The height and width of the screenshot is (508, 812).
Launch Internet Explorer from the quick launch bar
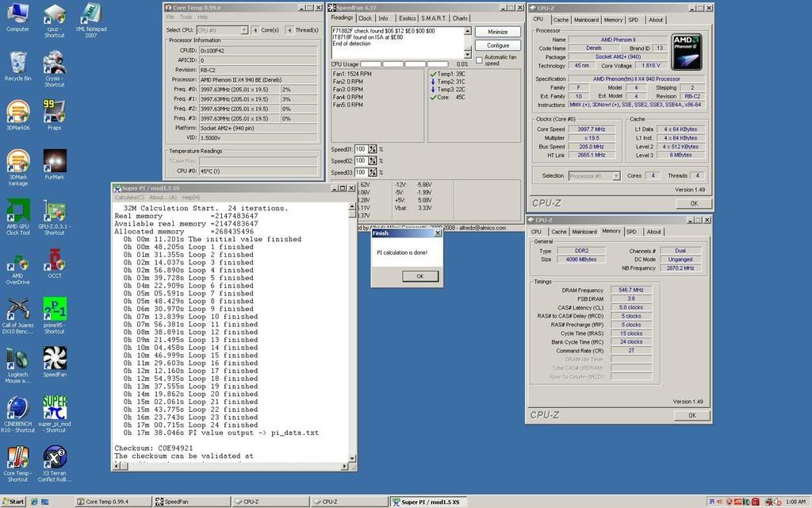pyautogui.click(x=34, y=502)
